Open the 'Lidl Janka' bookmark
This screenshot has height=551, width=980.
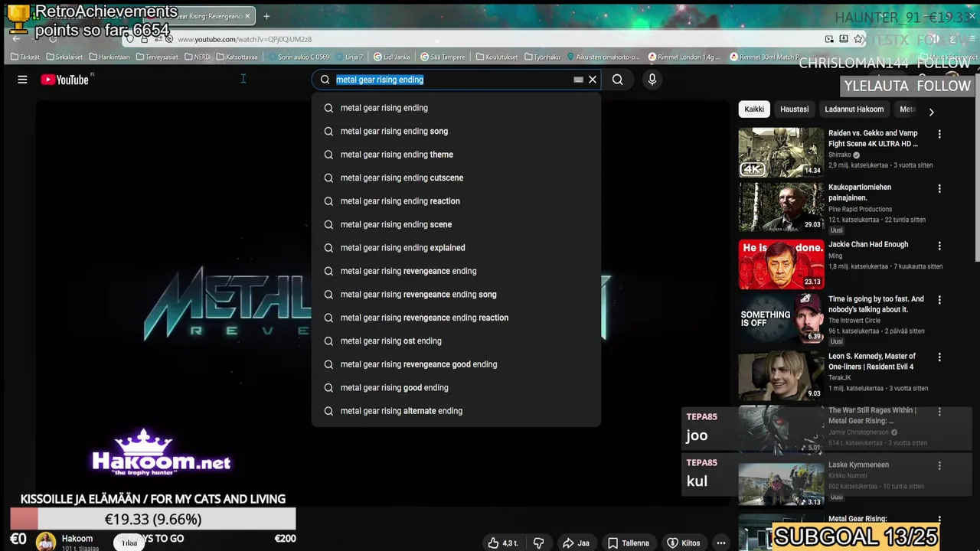pyautogui.click(x=391, y=57)
